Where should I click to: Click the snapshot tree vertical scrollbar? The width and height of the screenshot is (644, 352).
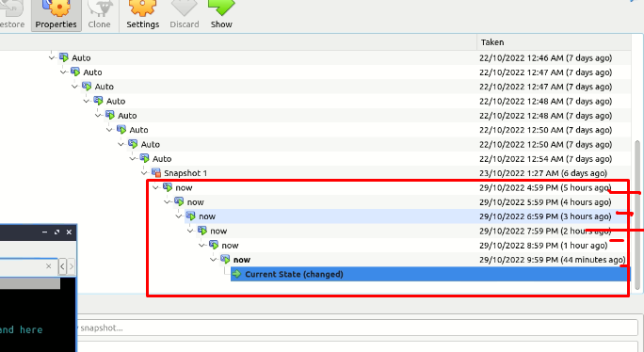(x=637, y=215)
